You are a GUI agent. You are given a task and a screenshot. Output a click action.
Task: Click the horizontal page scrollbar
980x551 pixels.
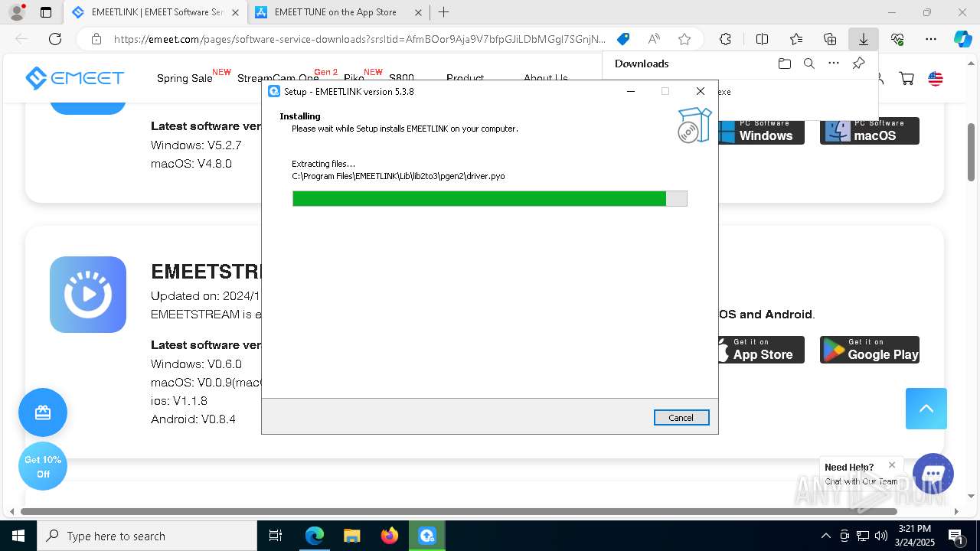point(459,511)
